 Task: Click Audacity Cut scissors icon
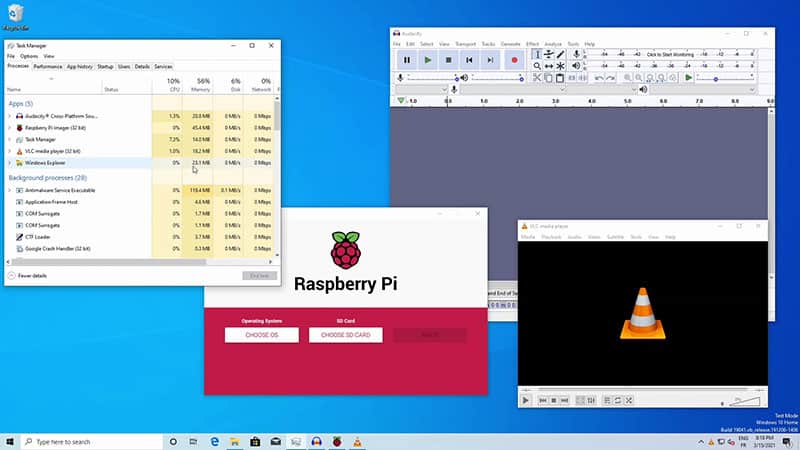[537, 78]
